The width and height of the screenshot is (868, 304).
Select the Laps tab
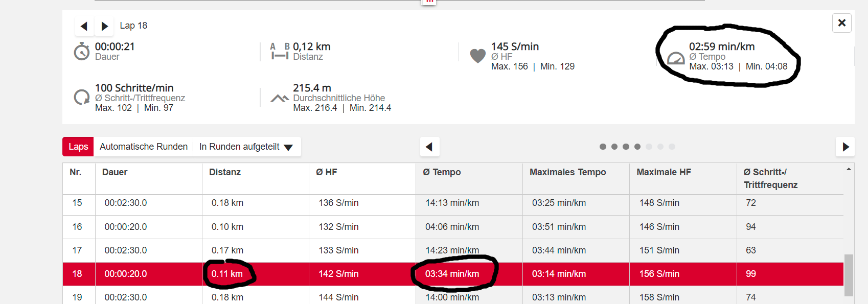(78, 147)
